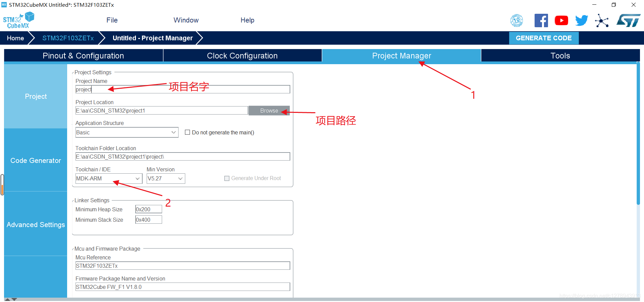
Task: Click the left panel collapse handle
Action: (2, 184)
